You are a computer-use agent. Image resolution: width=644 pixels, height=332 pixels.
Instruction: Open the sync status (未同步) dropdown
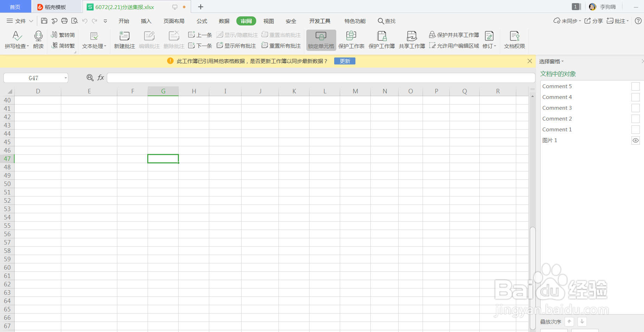(567, 21)
